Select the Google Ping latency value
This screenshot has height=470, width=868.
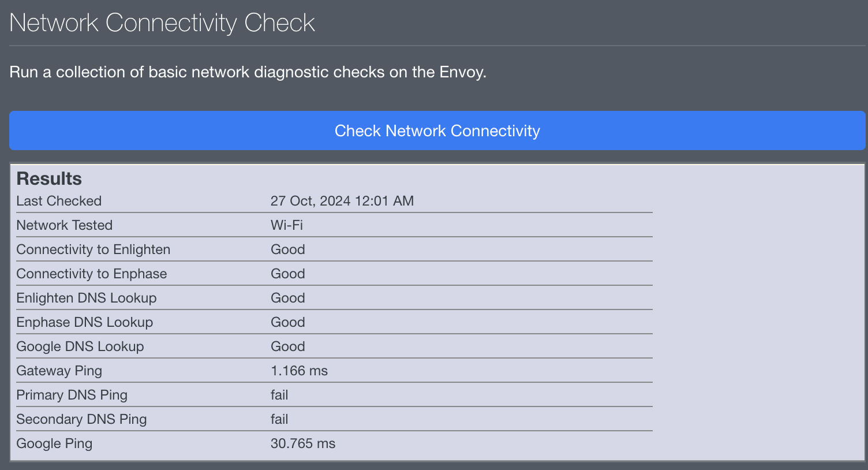(302, 443)
